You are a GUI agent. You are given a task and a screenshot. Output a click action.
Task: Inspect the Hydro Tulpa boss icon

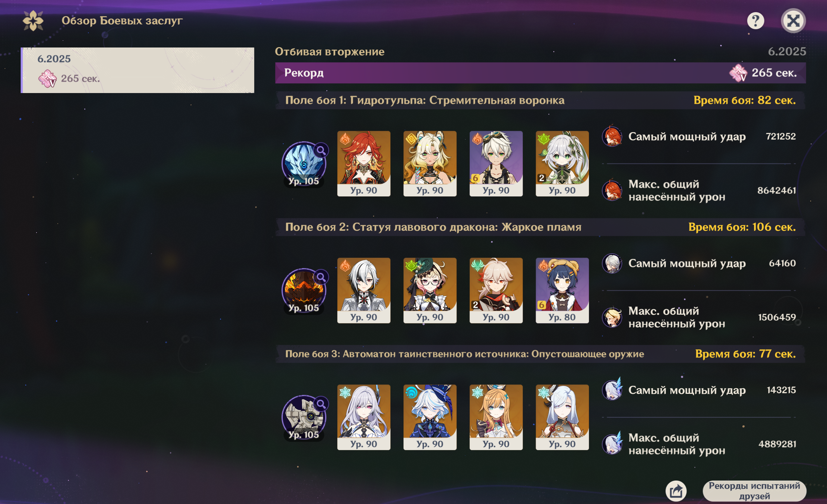[304, 164]
